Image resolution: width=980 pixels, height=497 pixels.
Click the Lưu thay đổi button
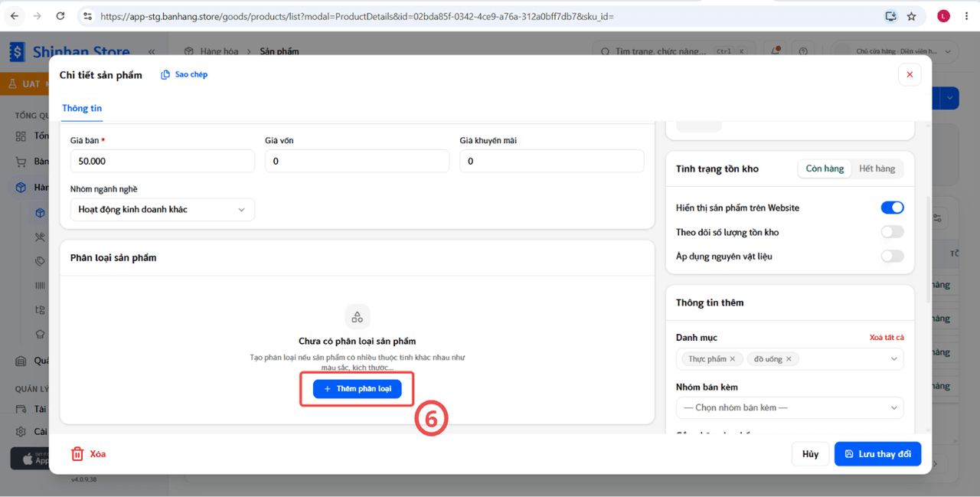click(877, 454)
